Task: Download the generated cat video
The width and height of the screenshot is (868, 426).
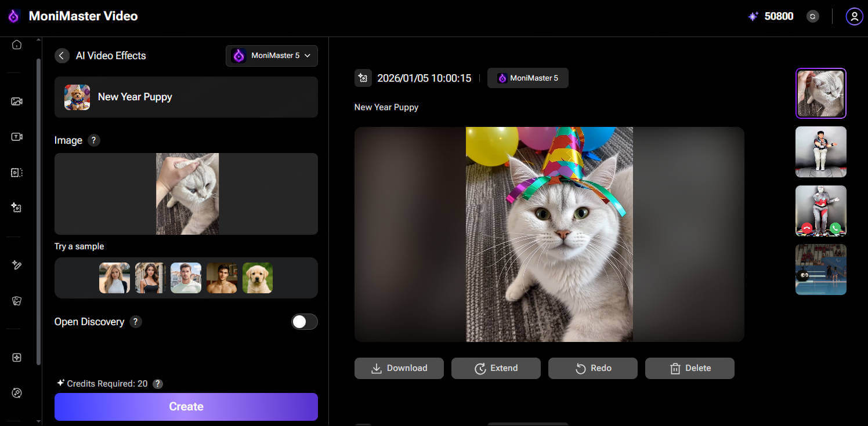Action: pos(399,368)
